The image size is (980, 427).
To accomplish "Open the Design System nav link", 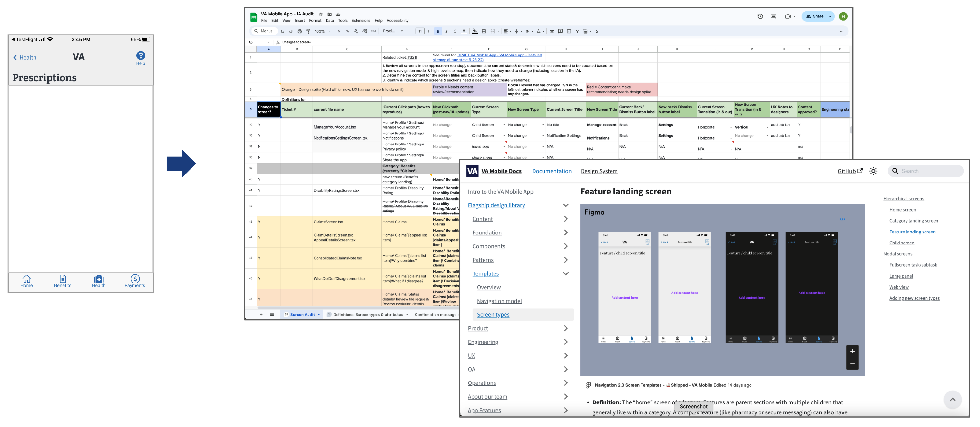I will (x=599, y=171).
